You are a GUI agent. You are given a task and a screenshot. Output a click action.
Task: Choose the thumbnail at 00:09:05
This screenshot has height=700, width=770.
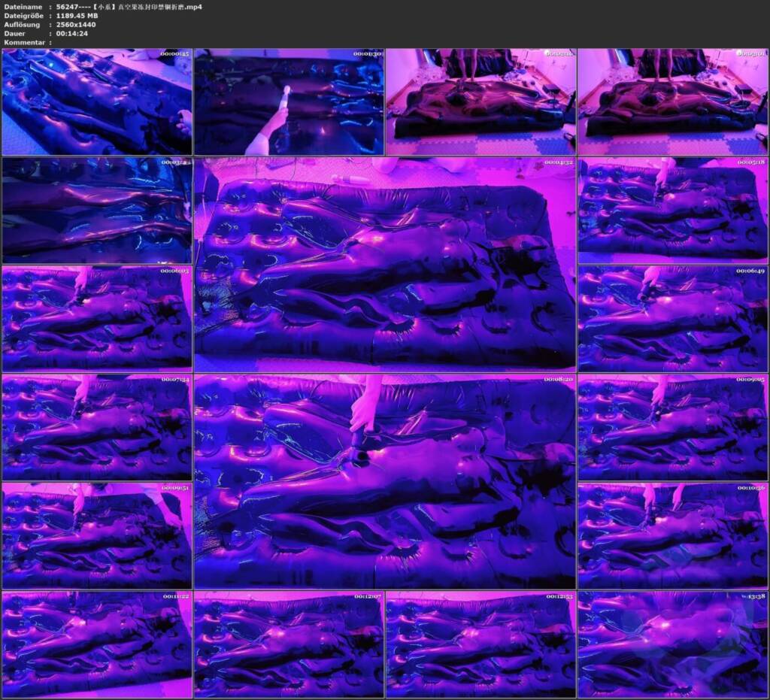(673, 428)
